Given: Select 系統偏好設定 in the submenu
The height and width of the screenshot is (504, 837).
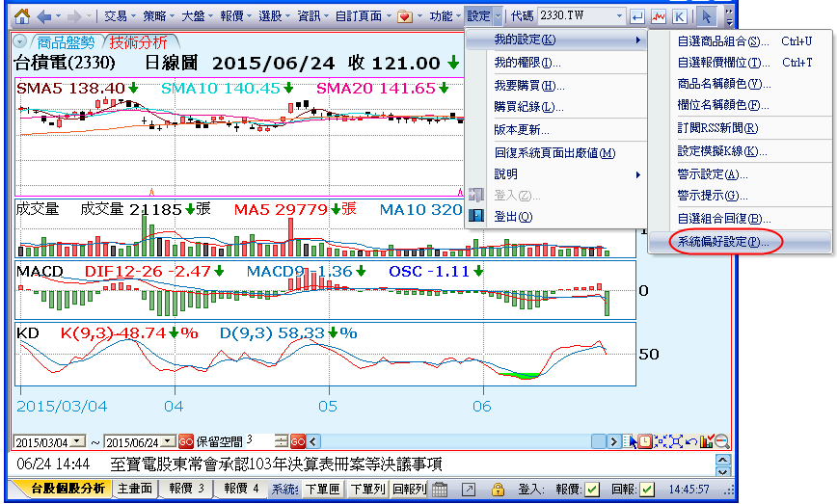Looking at the screenshot, I should coord(723,241).
